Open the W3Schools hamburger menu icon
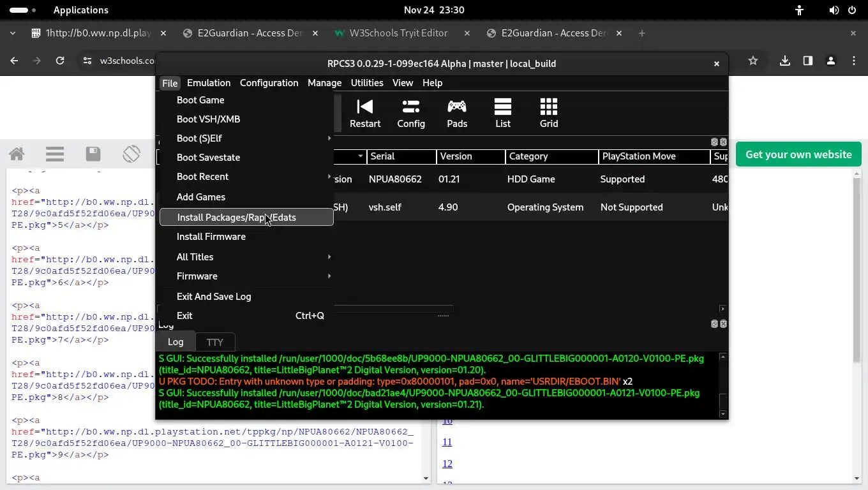 (55, 154)
